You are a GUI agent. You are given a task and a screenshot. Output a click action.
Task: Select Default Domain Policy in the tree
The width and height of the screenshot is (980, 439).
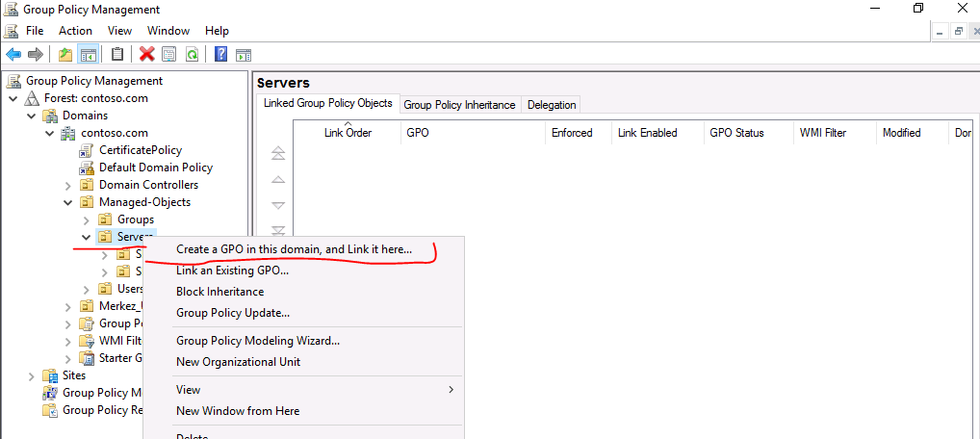(156, 168)
